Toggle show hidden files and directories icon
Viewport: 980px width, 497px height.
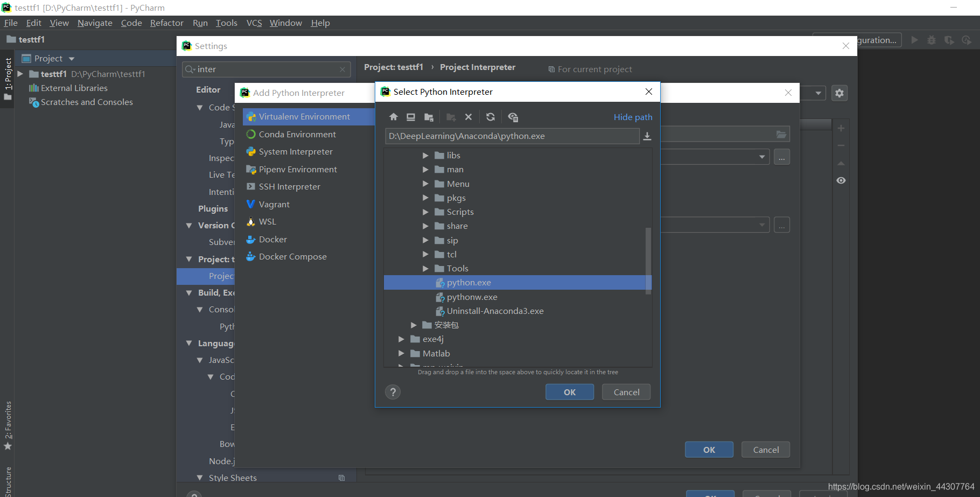pos(513,117)
